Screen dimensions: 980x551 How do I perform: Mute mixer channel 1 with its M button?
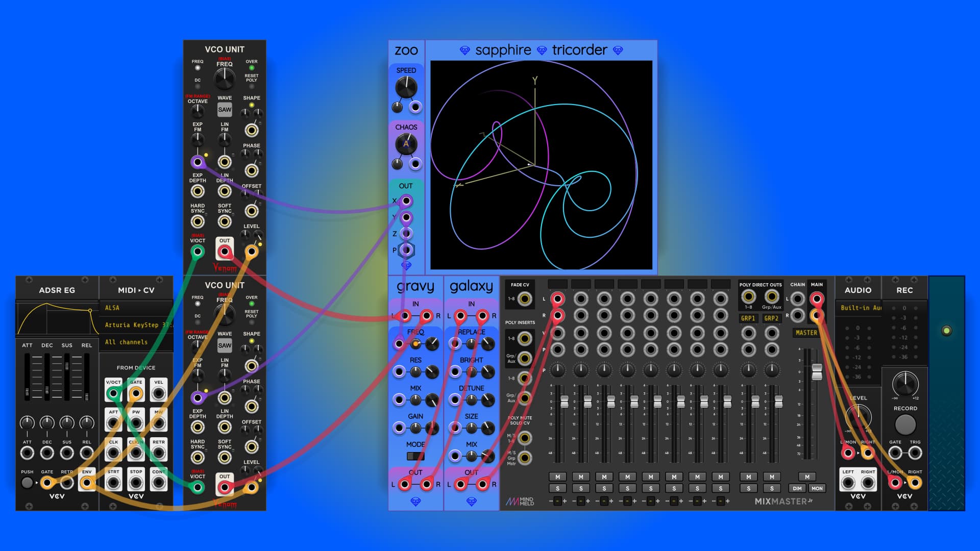tap(557, 477)
